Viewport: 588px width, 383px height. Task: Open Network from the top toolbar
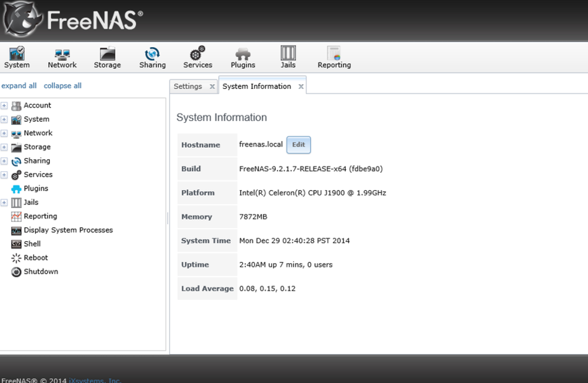62,58
